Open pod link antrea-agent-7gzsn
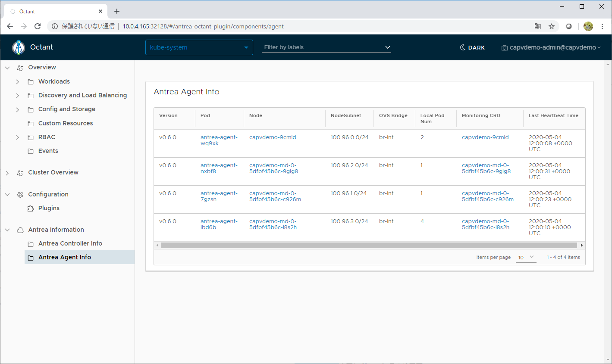 (219, 196)
